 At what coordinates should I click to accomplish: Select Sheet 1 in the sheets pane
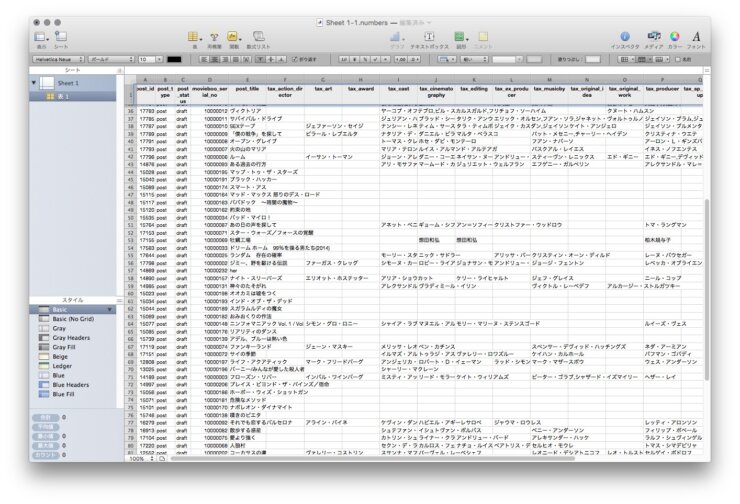coord(73,83)
